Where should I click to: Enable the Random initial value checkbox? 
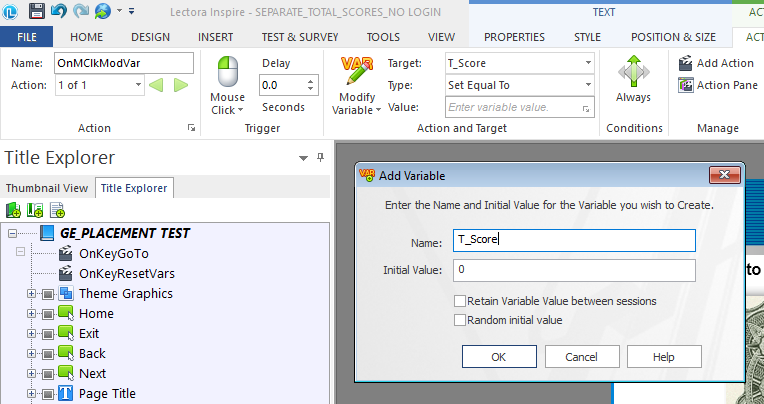(459, 320)
